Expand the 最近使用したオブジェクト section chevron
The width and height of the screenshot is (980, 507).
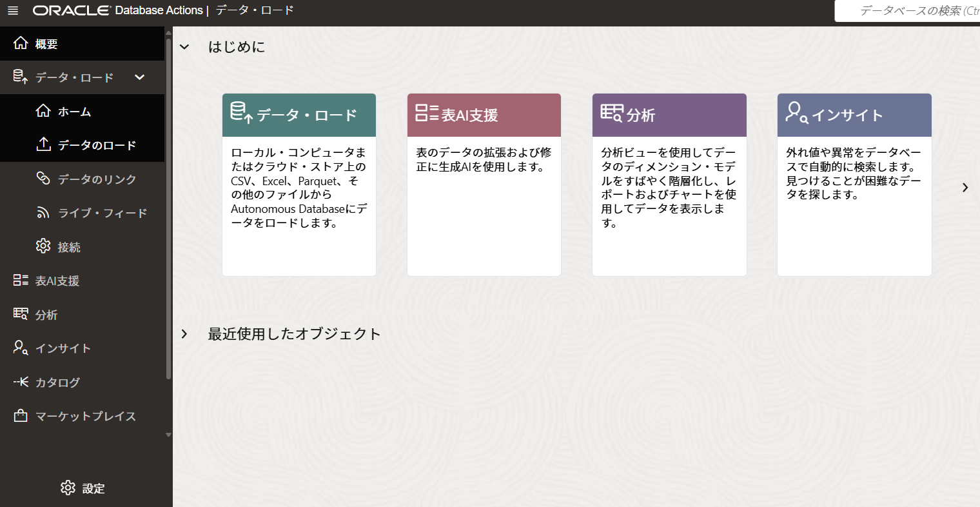pyautogui.click(x=184, y=333)
